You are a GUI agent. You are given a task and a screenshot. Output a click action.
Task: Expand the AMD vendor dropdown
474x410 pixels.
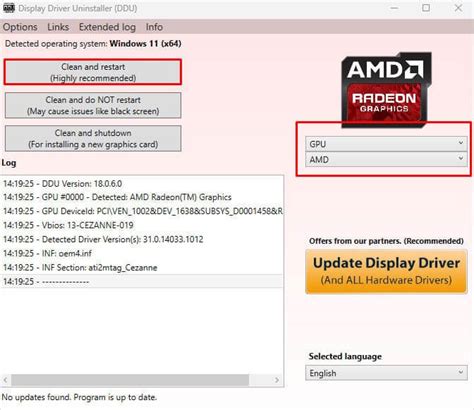pyautogui.click(x=386, y=159)
